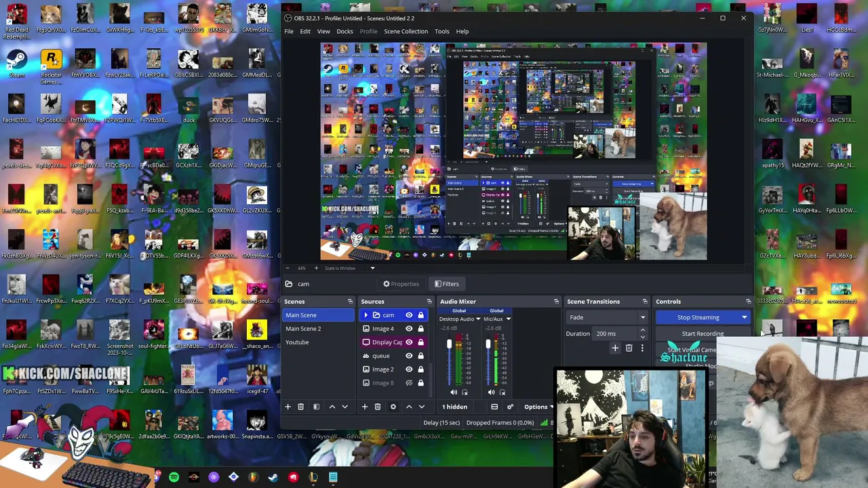This screenshot has height=488, width=868.
Task: Open Mic/Aux channel dropdown arrow
Action: click(508, 319)
